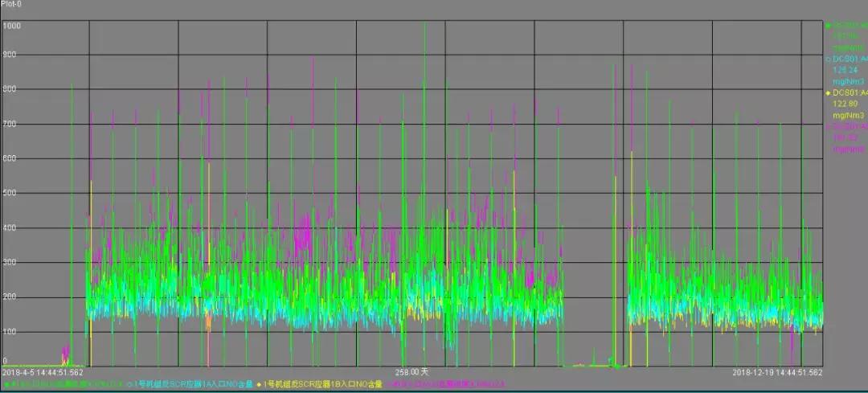Click the cyan value 126.24 reading
The image size is (868, 393).
pos(845,70)
